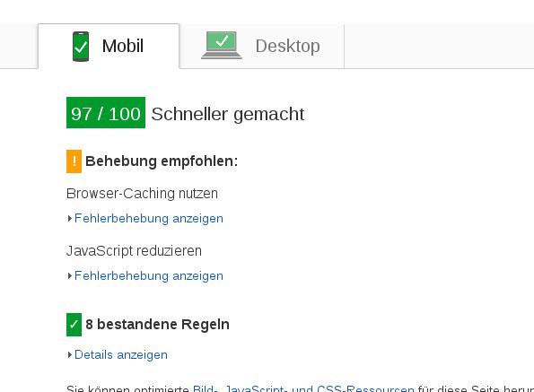Switch to the Desktop tab label
The image size is (534, 392).
(x=288, y=46)
